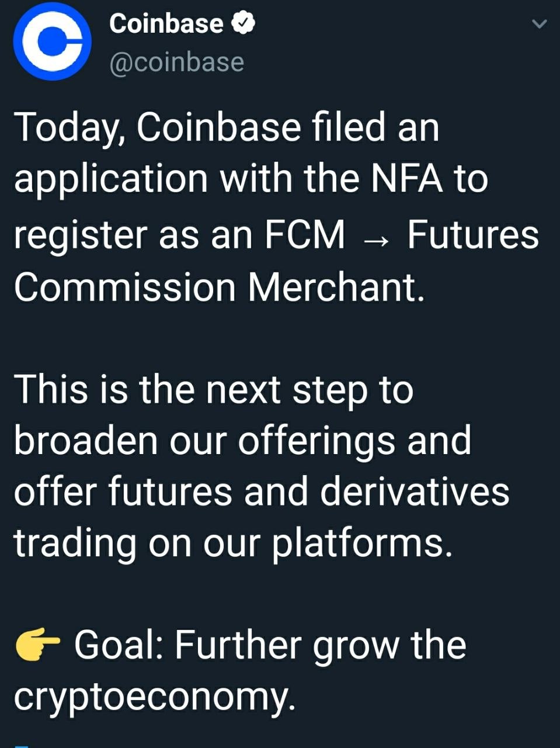The height and width of the screenshot is (748, 560).
Task: Click the right arrow symbol after FCM
Action: [375, 240]
